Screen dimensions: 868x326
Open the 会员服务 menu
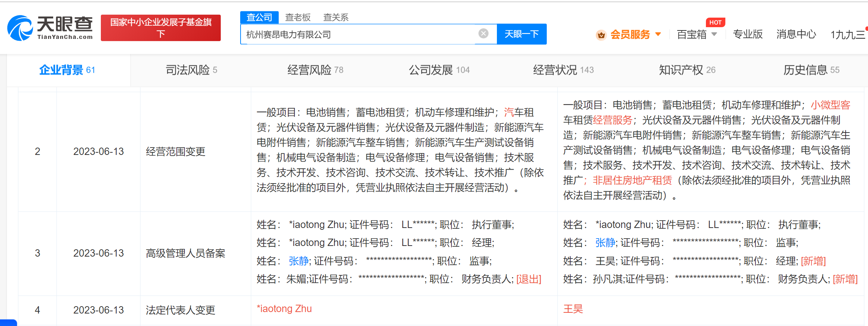click(630, 35)
